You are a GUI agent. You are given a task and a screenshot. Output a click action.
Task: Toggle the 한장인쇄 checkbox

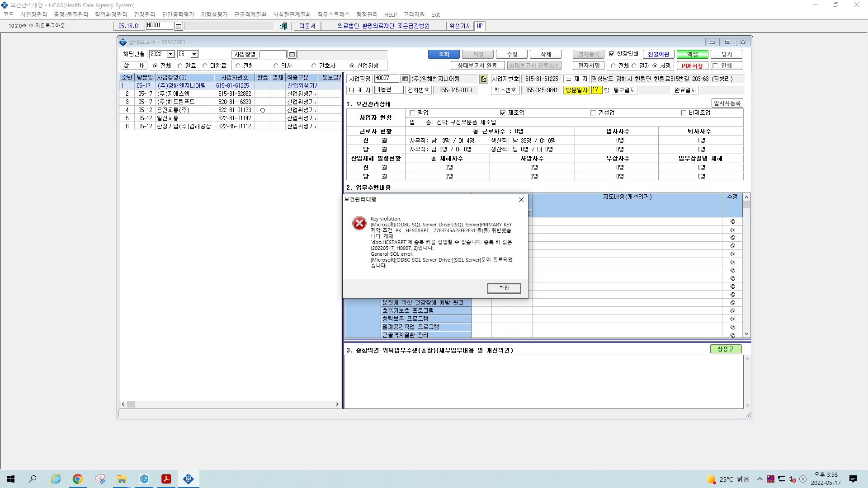612,54
